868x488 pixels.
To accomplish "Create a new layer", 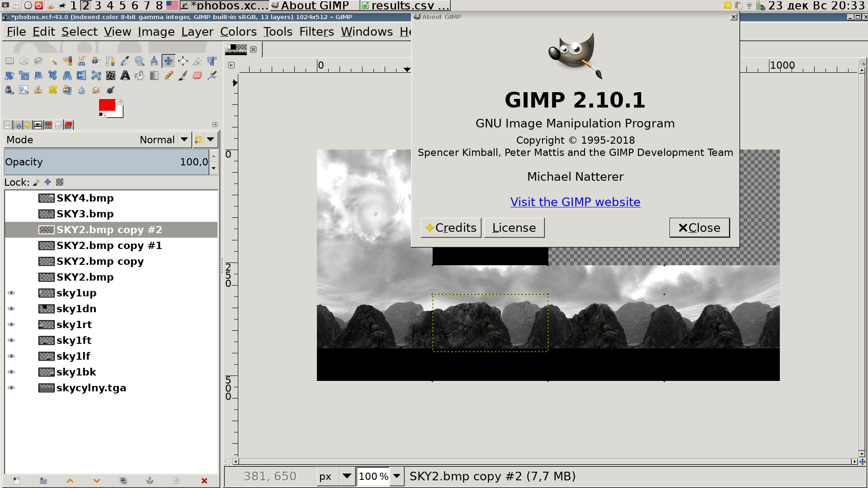I will point(16,480).
